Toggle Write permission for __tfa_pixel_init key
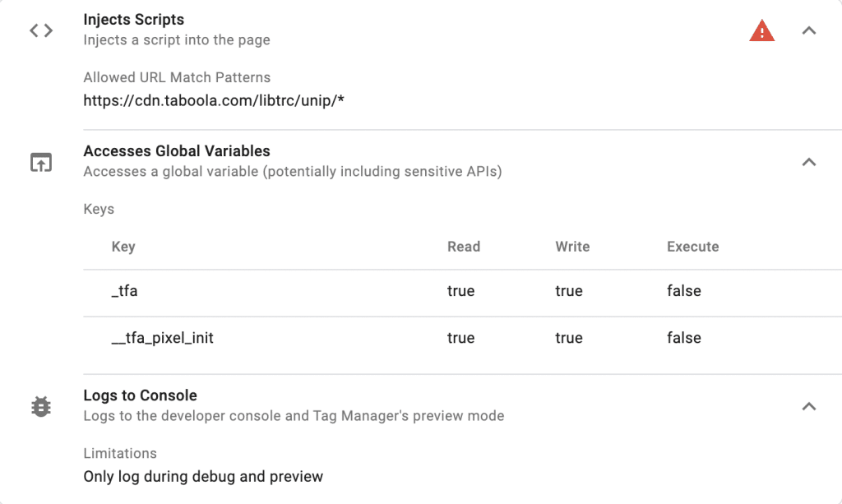842x504 pixels. point(569,338)
